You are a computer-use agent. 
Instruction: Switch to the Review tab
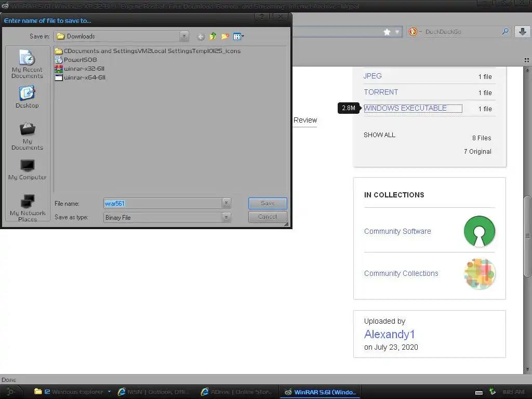coord(305,120)
